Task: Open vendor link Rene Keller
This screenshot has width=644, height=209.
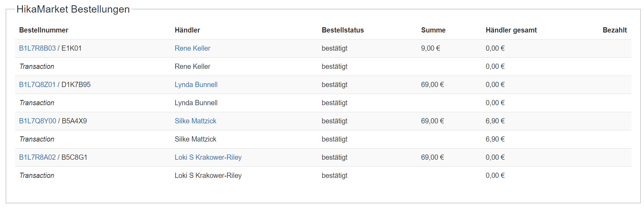Action: point(192,48)
